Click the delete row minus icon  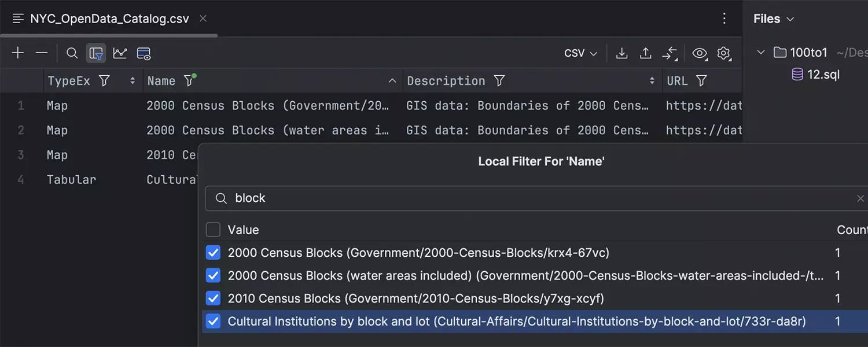coord(42,53)
